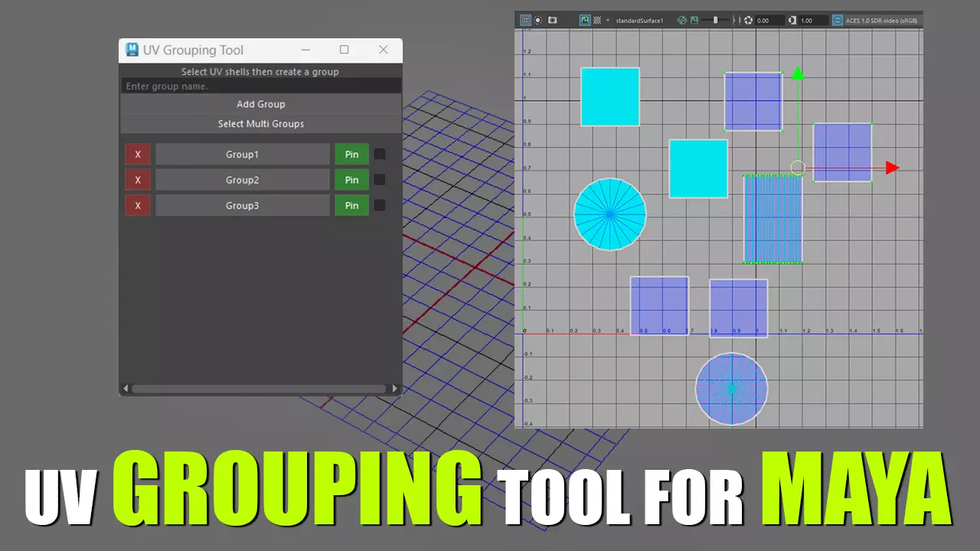Click the center circle handle of move manipulator
Viewport: 980px width, 551px height.
798,168
